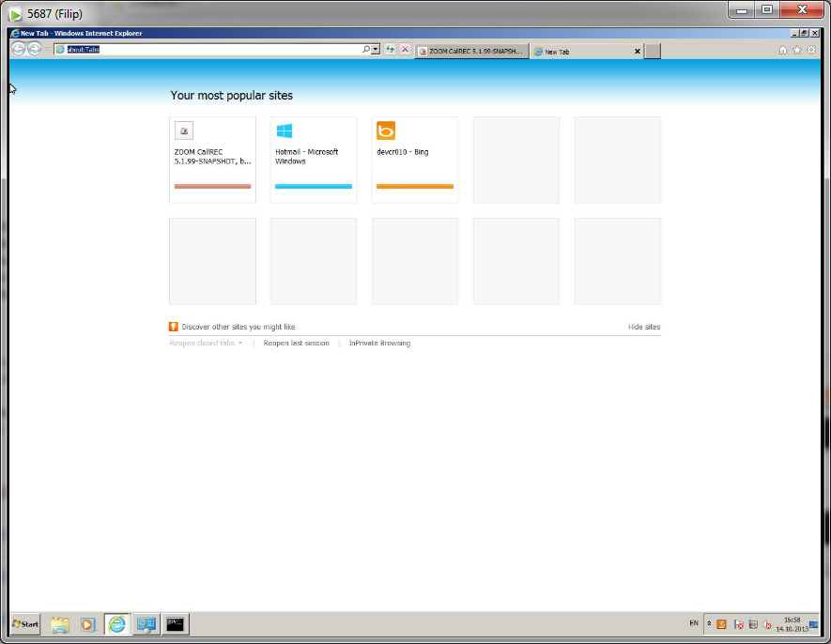
Task: Click the Forward navigation arrow
Action: click(33, 49)
